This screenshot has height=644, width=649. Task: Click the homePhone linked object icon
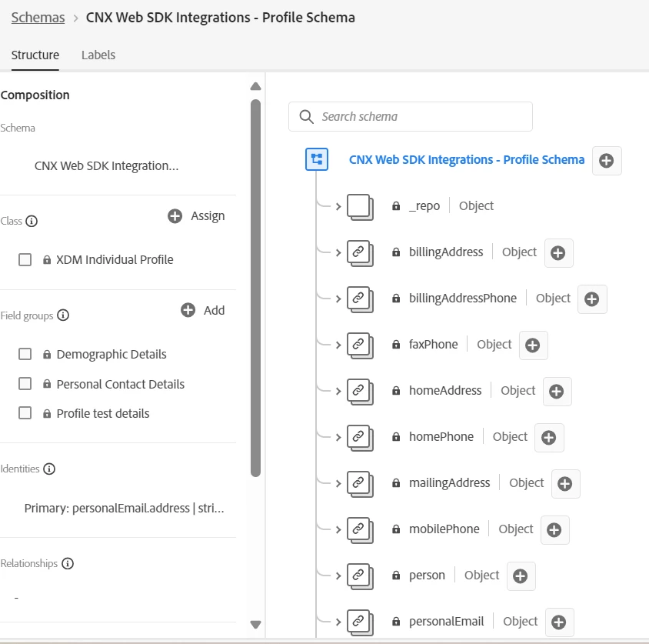coord(360,438)
